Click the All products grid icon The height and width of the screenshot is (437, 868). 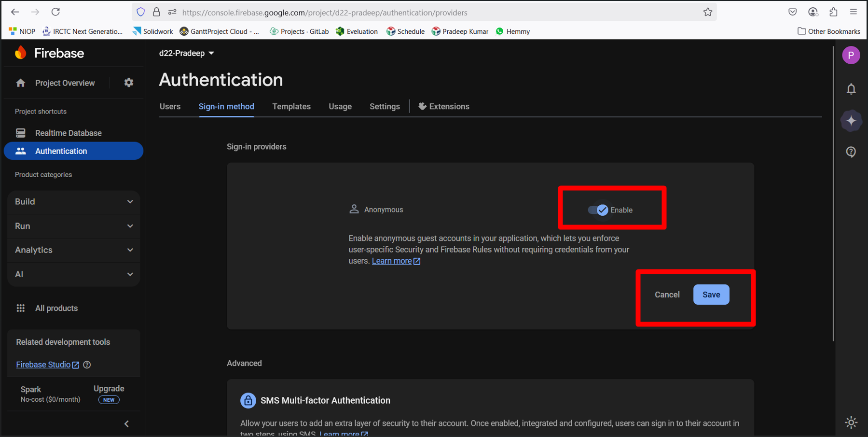pos(21,308)
